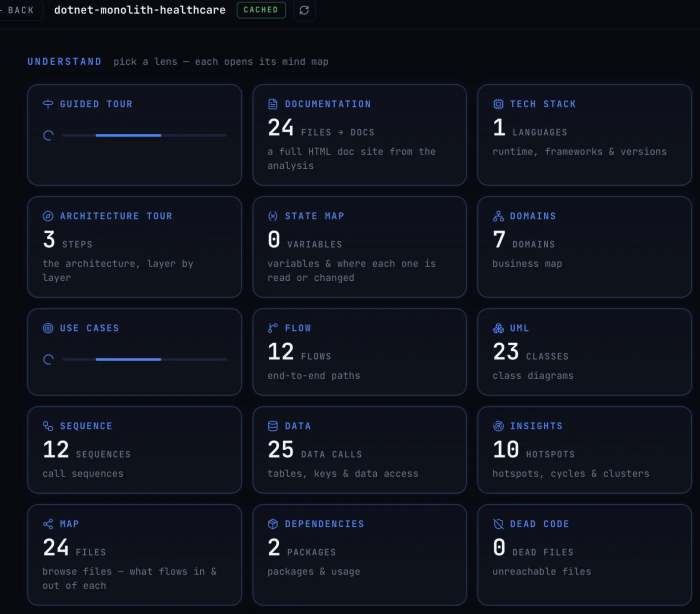Screen dimensions: 700x614
Task: Click the State Map variable icon
Action: pos(273,216)
